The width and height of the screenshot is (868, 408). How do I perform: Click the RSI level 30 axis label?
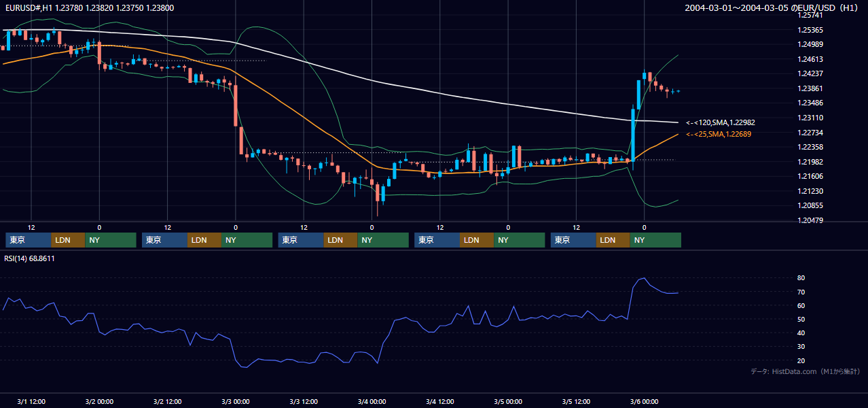[x=801, y=347]
